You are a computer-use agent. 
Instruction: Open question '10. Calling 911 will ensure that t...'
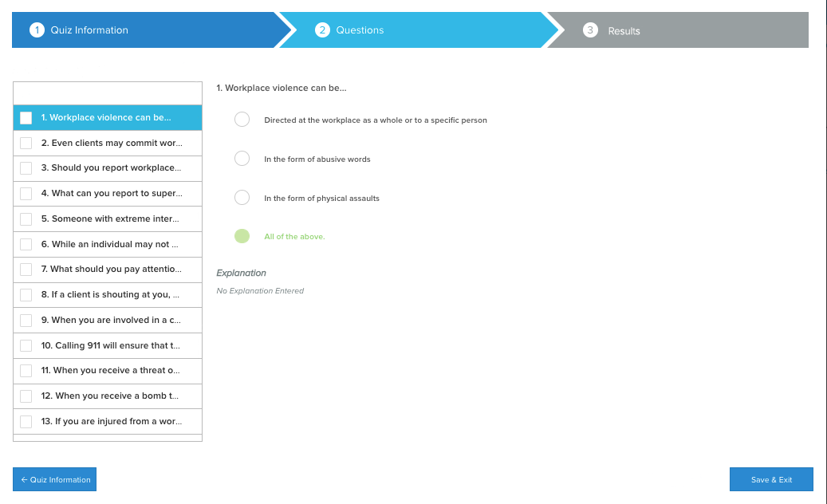pos(108,345)
